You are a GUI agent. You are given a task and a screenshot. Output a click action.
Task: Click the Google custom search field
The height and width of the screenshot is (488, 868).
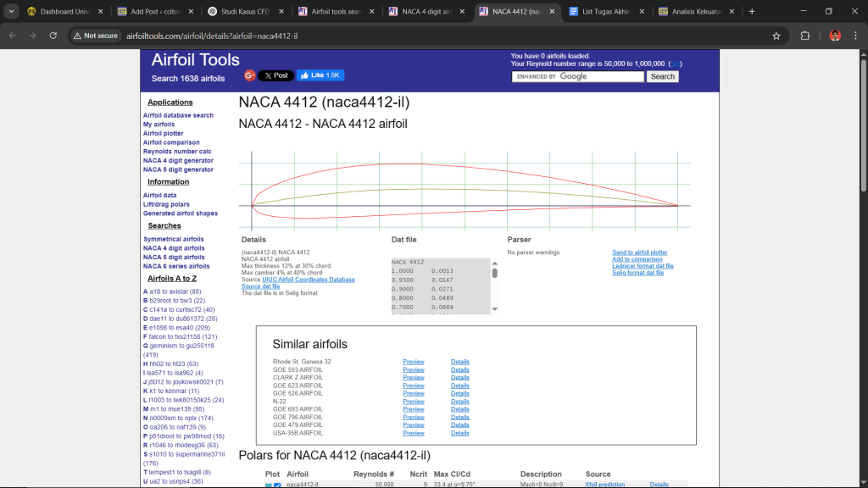577,76
